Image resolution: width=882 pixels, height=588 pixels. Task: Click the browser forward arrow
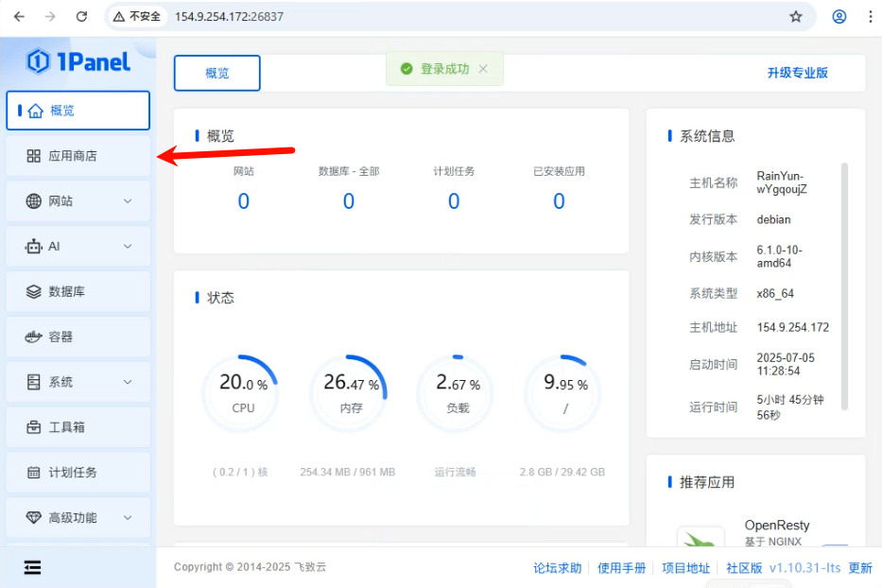50,16
